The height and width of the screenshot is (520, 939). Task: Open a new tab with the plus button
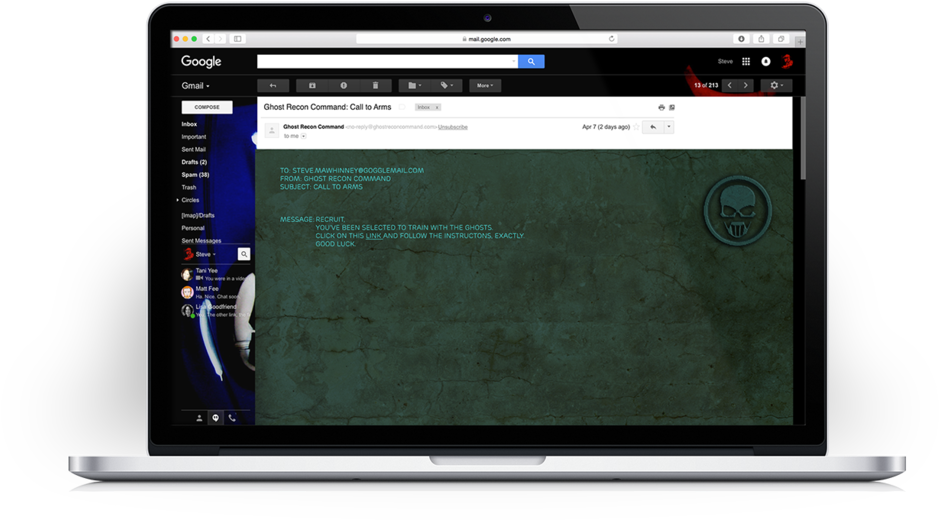point(800,41)
